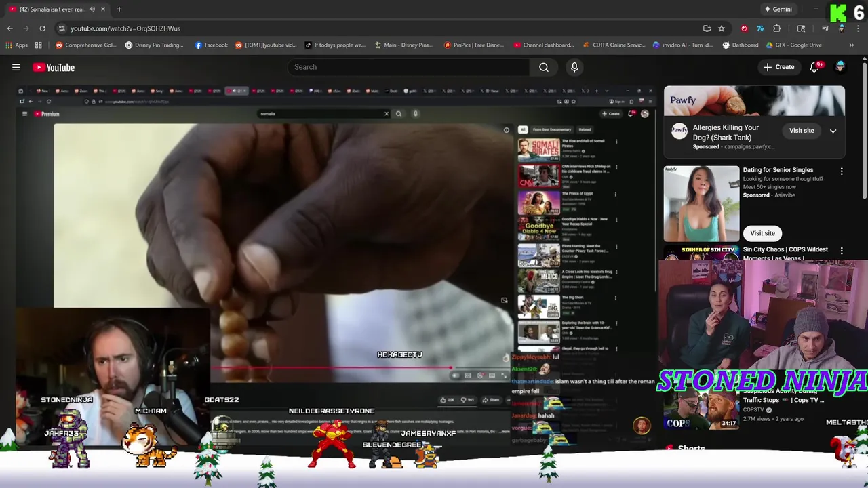The height and width of the screenshot is (488, 868).
Task: Open 'Comprehensive Gol...' bookmark
Action: 86,45
